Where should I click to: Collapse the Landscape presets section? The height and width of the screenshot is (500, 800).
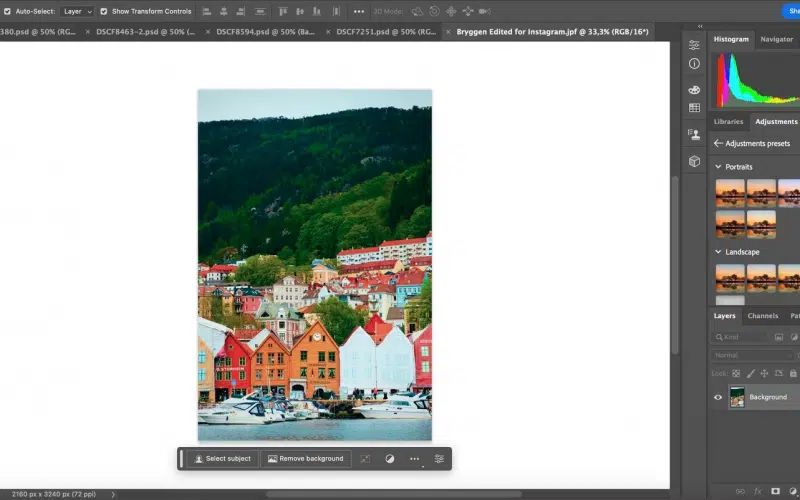(718, 252)
